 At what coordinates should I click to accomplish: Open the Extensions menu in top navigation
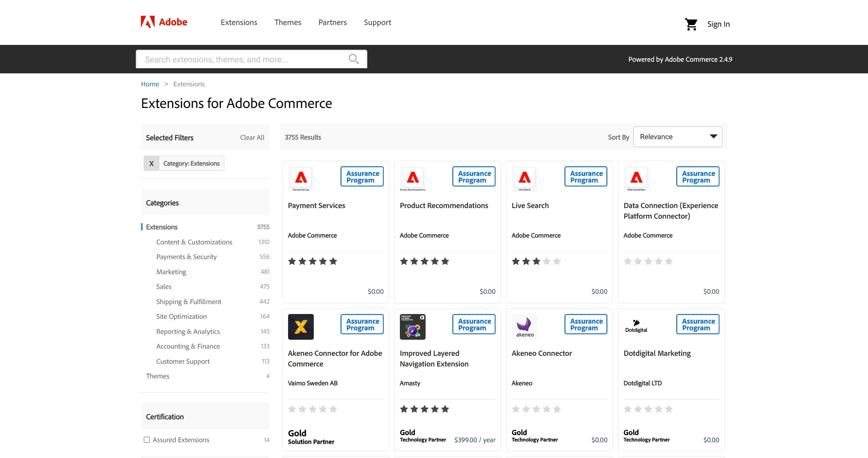pos(239,22)
